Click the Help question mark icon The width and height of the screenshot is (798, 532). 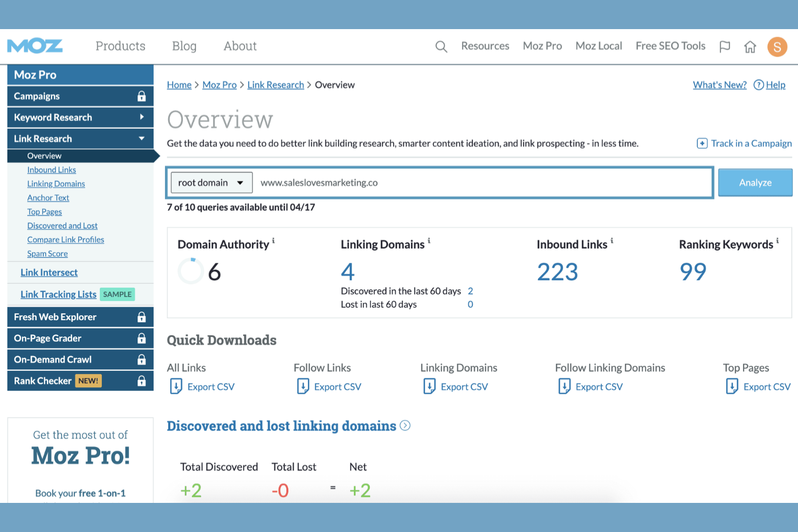759,85
